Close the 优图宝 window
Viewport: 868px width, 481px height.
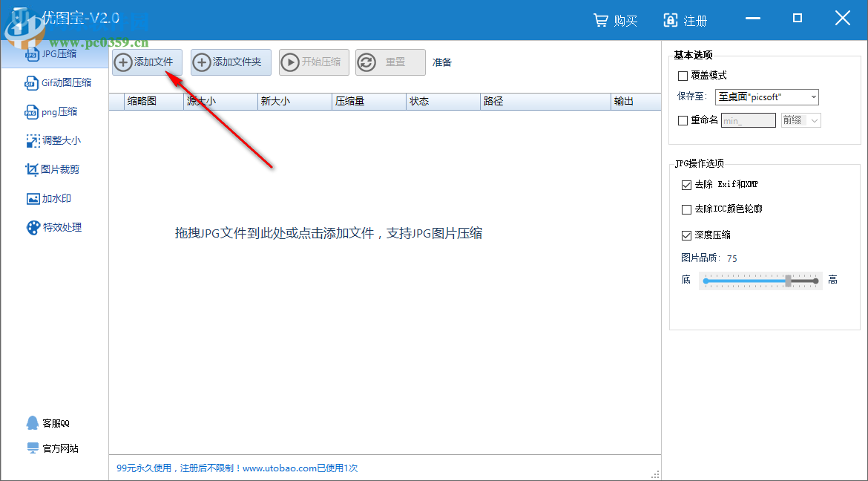pyautogui.click(x=843, y=19)
